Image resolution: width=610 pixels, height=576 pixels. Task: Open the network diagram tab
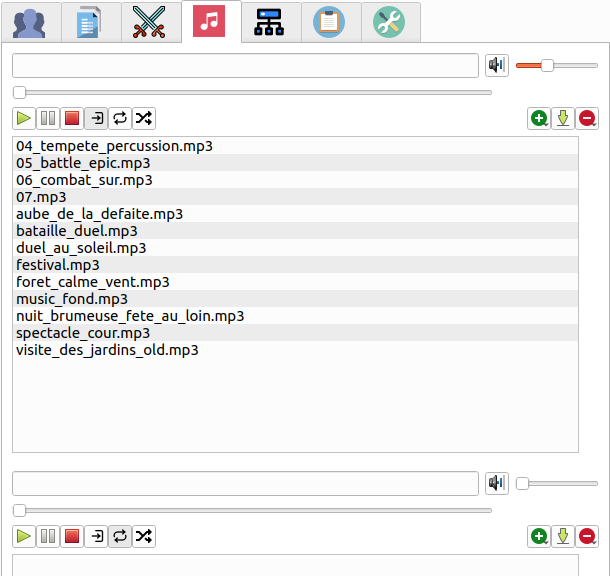tap(270, 22)
